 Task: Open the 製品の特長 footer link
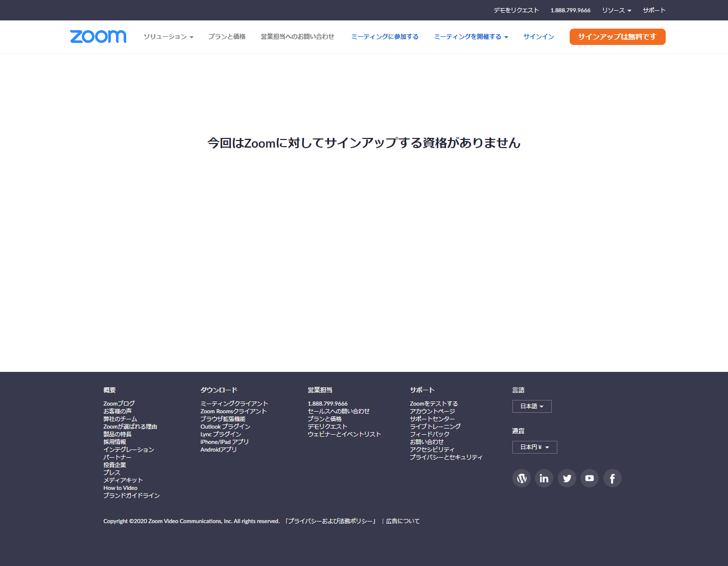pos(118,434)
